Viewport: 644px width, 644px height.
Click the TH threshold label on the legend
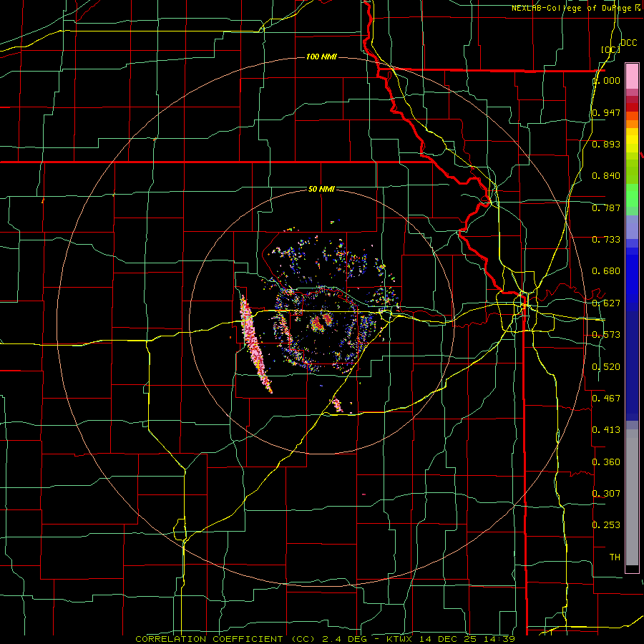(x=615, y=557)
